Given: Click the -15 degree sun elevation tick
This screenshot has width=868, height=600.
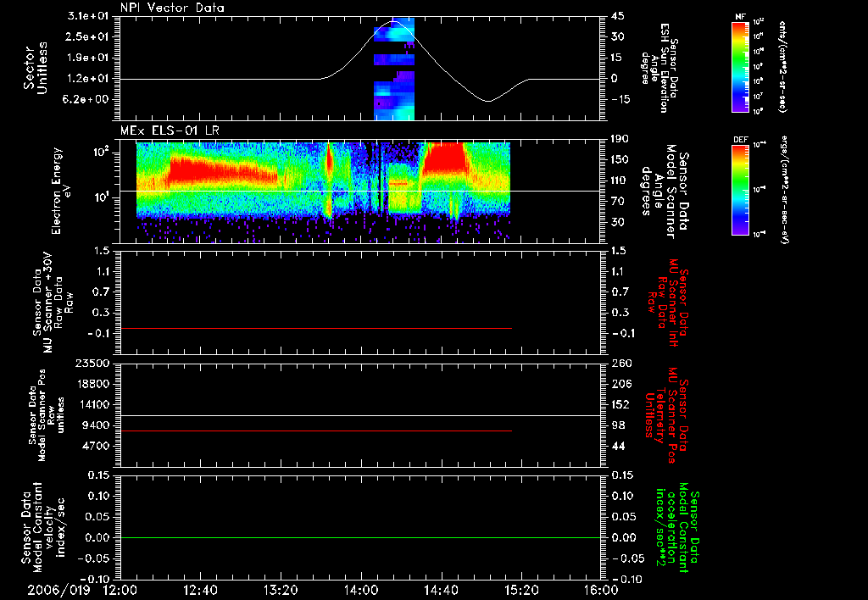Looking at the screenshot, I should point(620,100).
